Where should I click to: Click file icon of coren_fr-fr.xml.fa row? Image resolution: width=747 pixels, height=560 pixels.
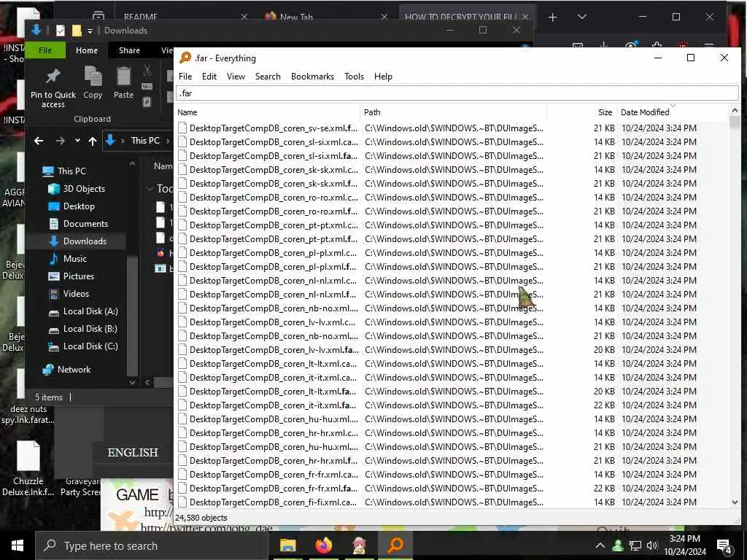tap(182, 488)
